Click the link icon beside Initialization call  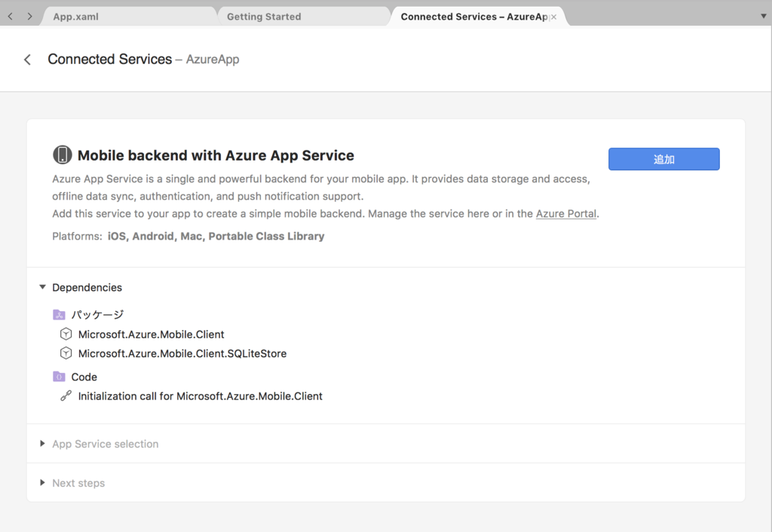[x=66, y=396]
